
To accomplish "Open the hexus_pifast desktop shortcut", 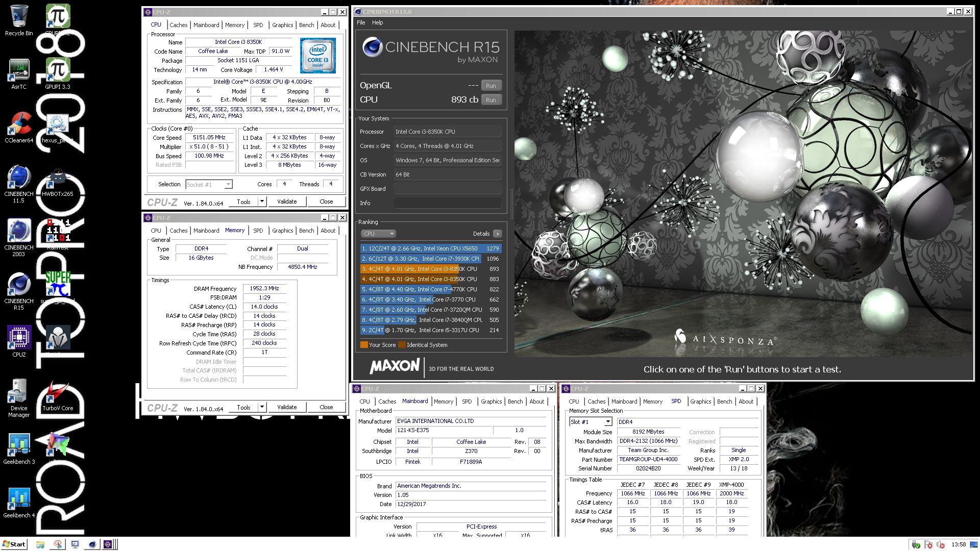I will click(x=58, y=128).
